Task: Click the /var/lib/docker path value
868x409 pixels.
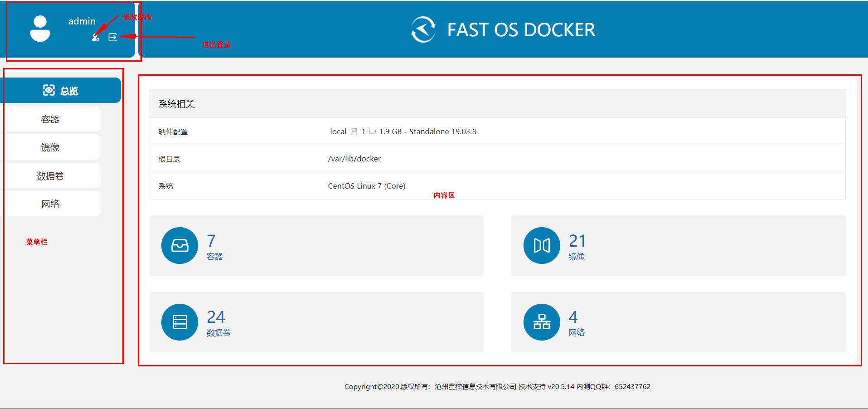Action: [354, 159]
